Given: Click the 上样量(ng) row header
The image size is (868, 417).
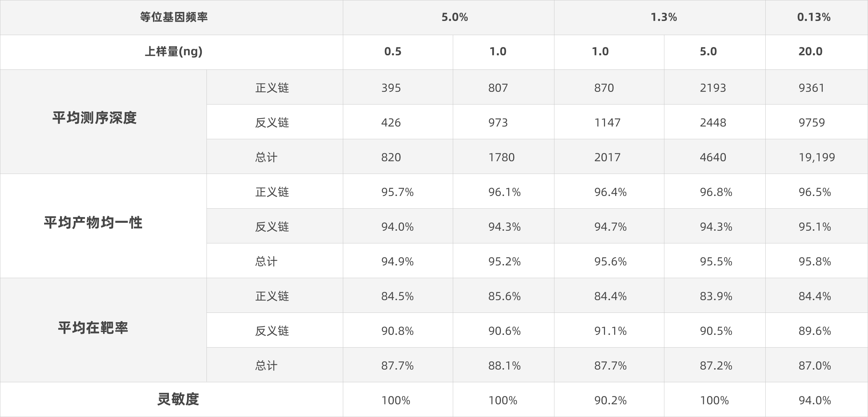Looking at the screenshot, I should (x=174, y=52).
